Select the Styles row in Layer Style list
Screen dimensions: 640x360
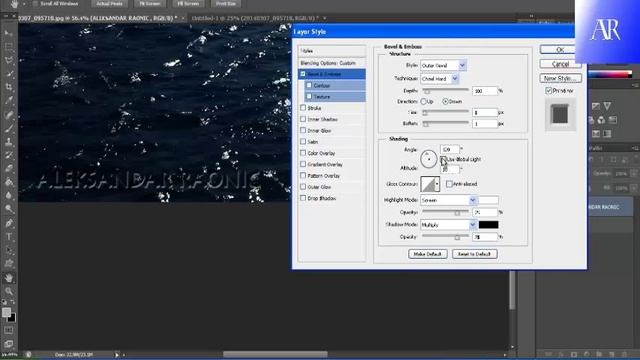(x=332, y=51)
